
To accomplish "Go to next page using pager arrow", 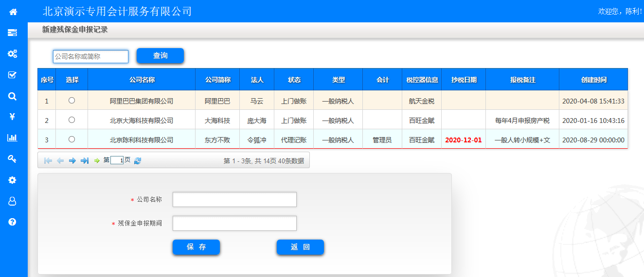I will pyautogui.click(x=72, y=160).
